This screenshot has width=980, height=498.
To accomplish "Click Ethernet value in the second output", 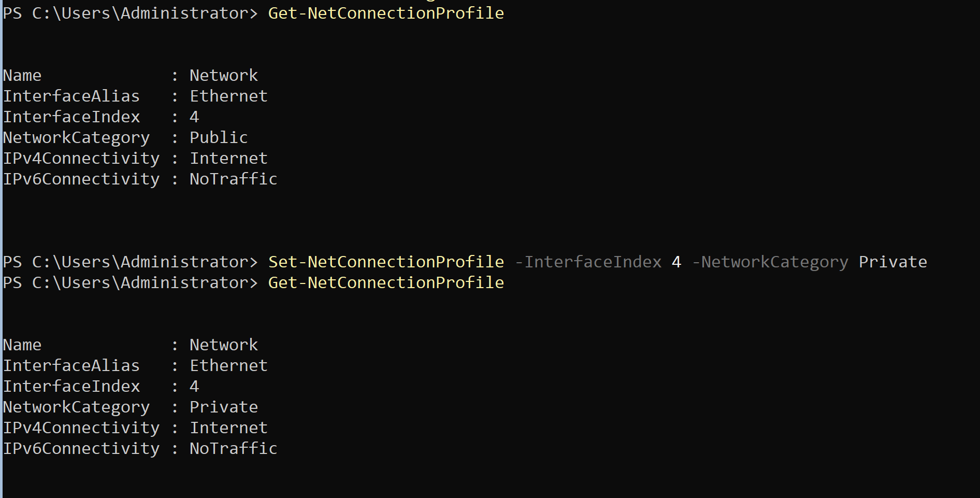I will [x=228, y=365].
